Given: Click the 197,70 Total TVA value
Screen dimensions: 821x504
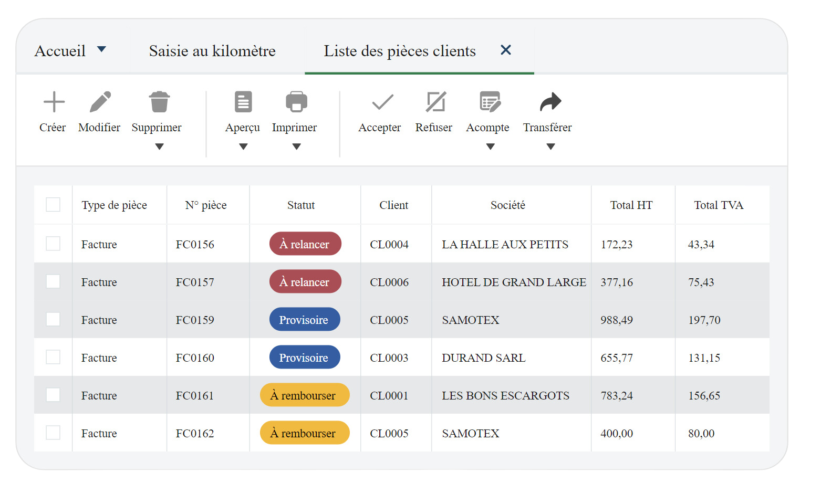Looking at the screenshot, I should [x=704, y=320].
